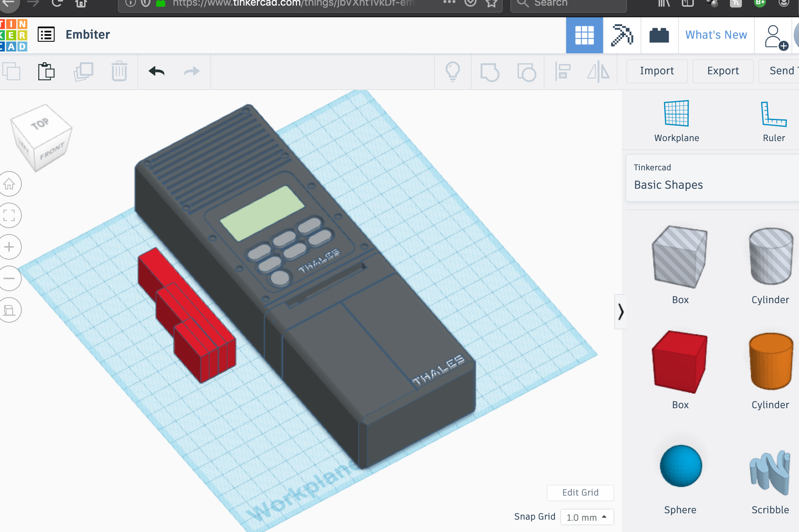Viewport: 799px width, 532px height.
Task: Open the Basic Shapes library dropdown
Action: click(x=713, y=178)
